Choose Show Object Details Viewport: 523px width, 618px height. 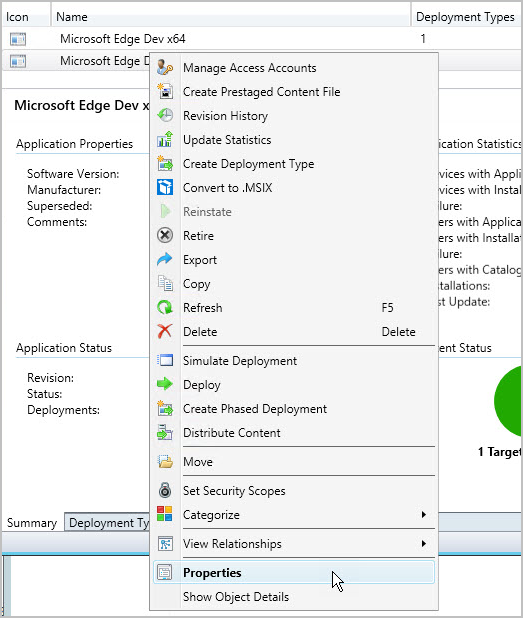coord(294,596)
